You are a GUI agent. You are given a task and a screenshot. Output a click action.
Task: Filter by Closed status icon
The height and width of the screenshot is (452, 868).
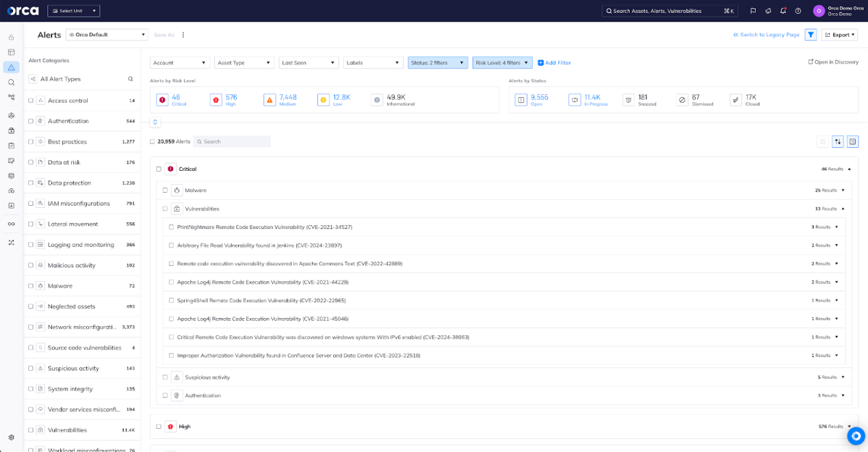pyautogui.click(x=736, y=100)
